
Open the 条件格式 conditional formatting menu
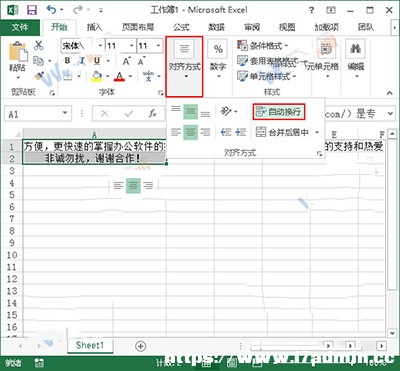click(262, 45)
